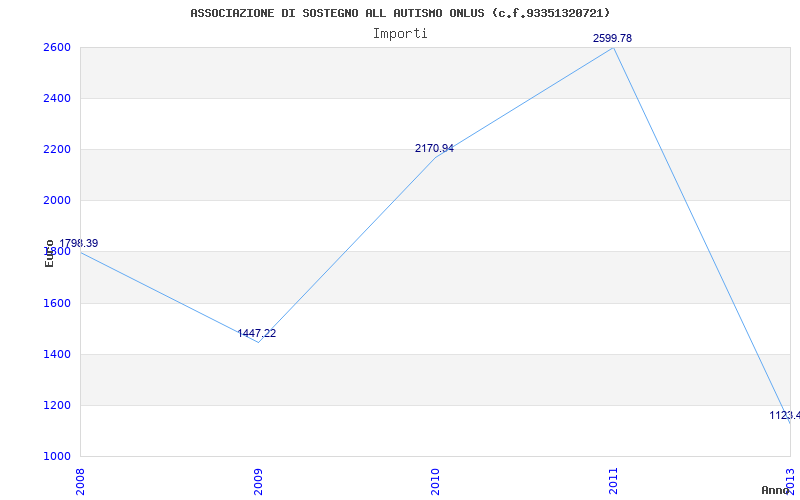This screenshot has width=800, height=500.
Task: Click the 2011 x-axis year label
Action: [x=613, y=481]
